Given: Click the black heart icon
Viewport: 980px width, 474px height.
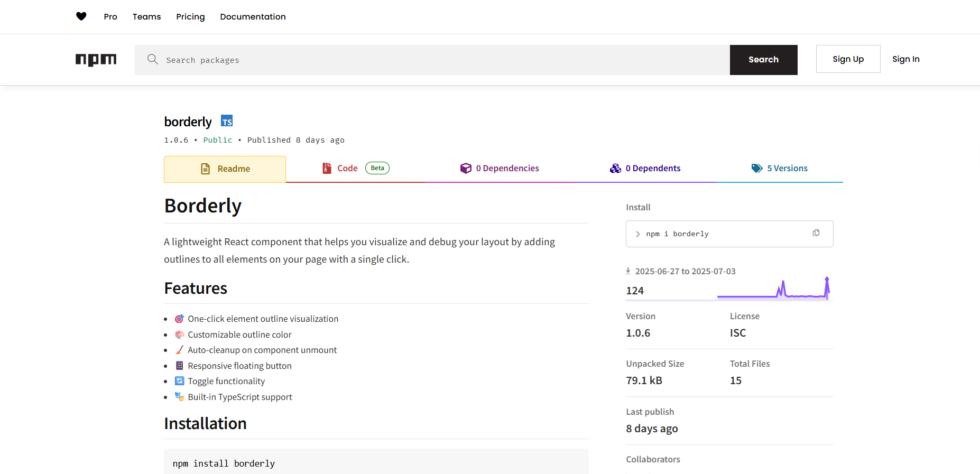Looking at the screenshot, I should [81, 16].
